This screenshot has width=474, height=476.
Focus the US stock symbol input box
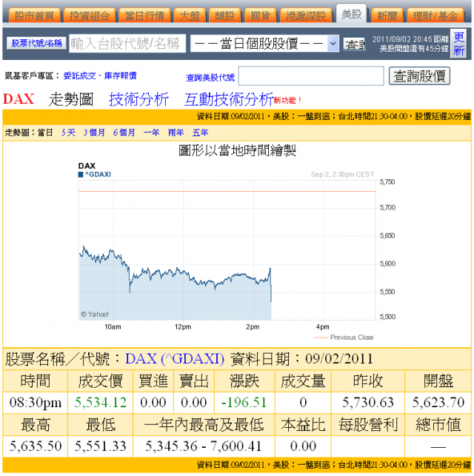point(311,76)
